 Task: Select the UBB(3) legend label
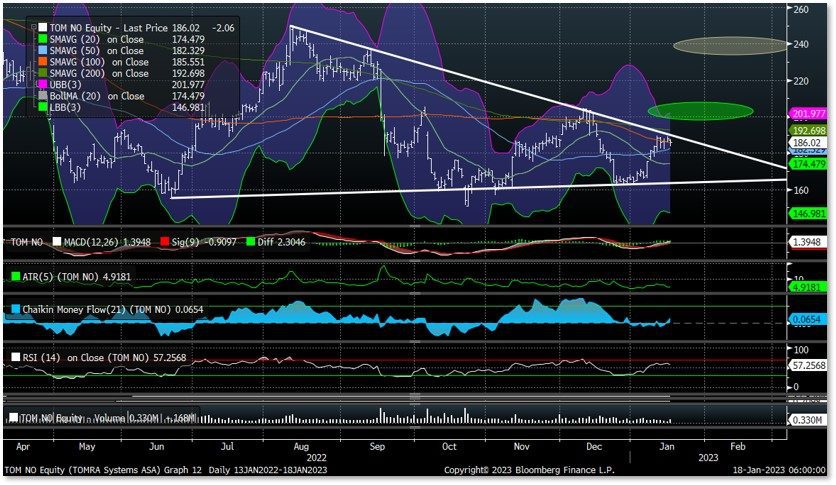[x=67, y=85]
